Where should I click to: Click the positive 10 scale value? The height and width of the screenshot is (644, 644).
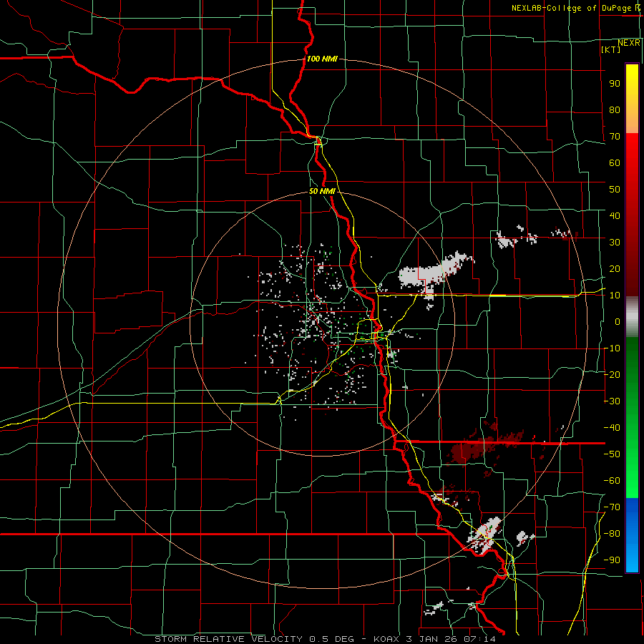[615, 296]
